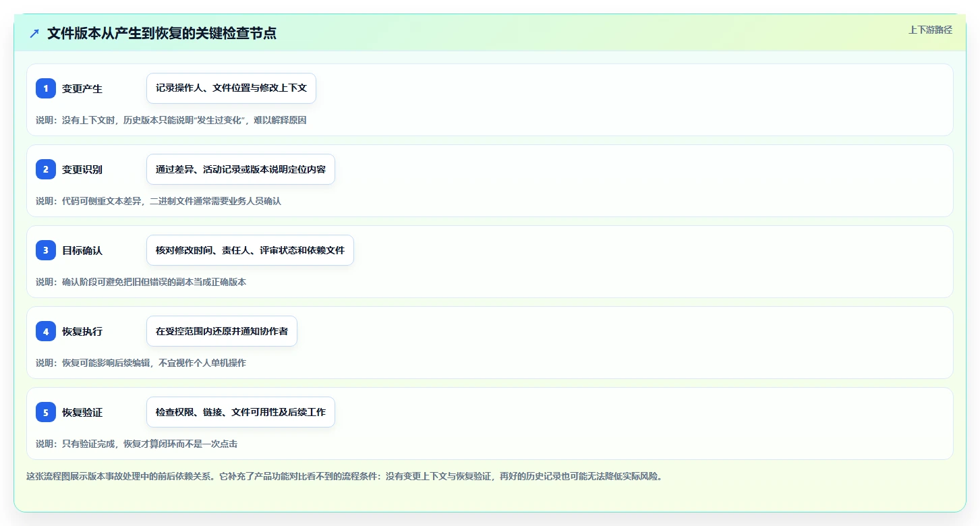Click the 目标确认 step label
This screenshot has width=980, height=526.
tap(82, 250)
